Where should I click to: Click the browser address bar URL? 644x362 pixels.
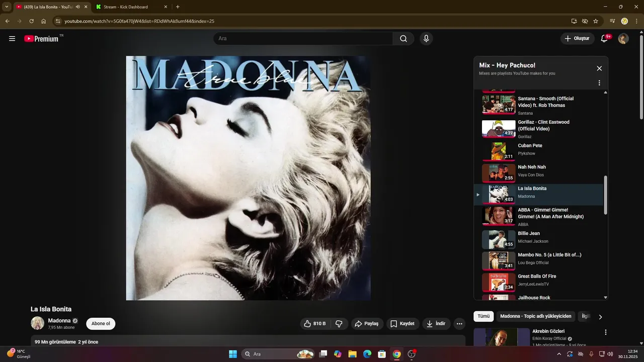pos(139,21)
